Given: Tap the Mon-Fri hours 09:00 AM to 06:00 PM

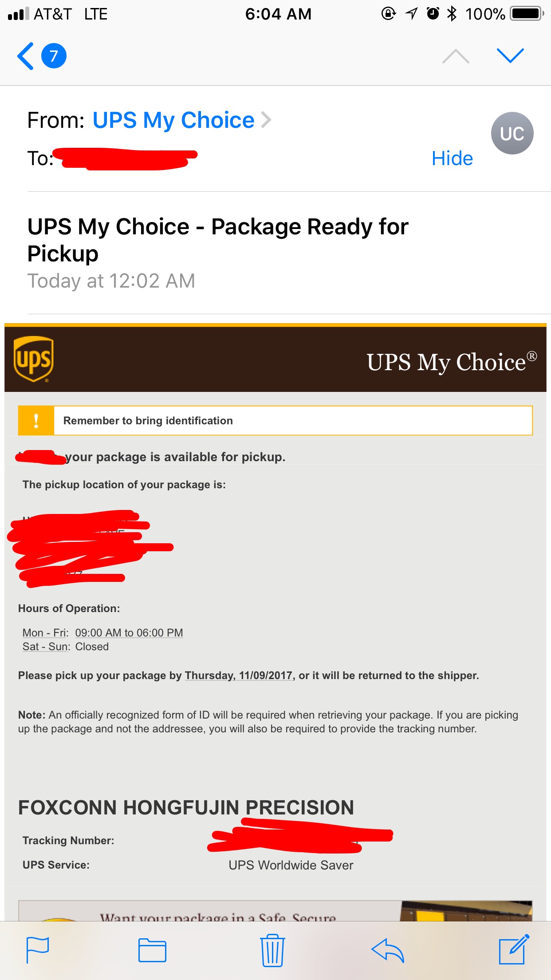Looking at the screenshot, I should tap(129, 632).
